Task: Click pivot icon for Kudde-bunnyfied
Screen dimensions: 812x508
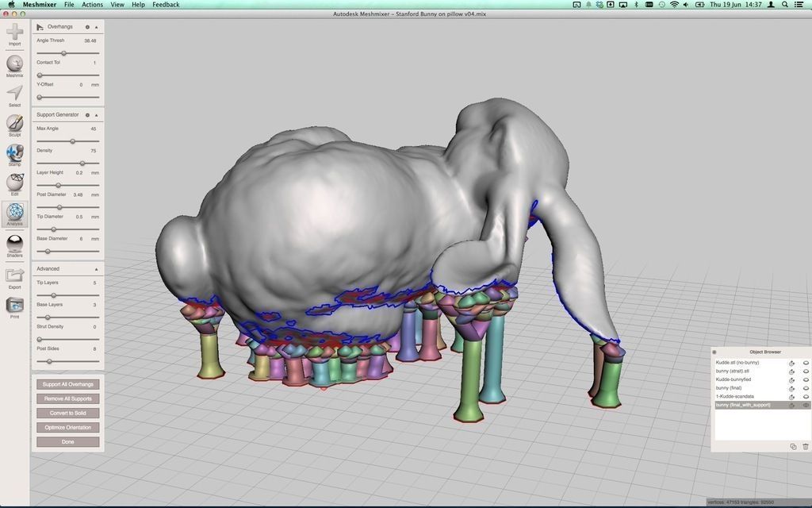Action: point(792,379)
